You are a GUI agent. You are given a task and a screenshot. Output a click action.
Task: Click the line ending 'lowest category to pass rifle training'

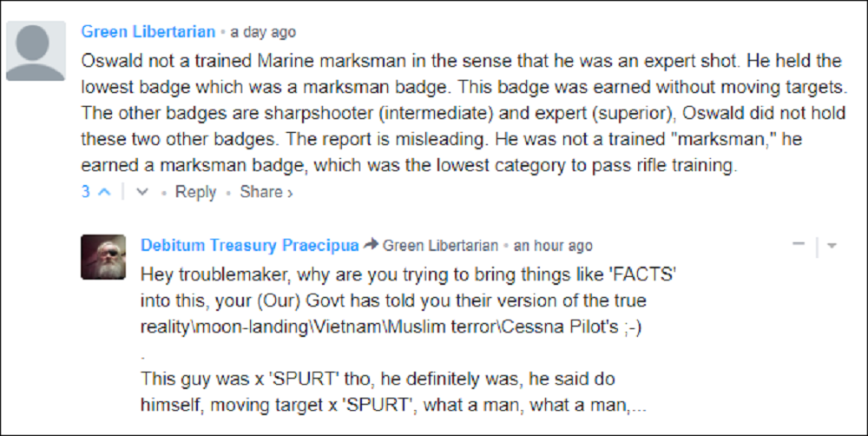pos(409,165)
